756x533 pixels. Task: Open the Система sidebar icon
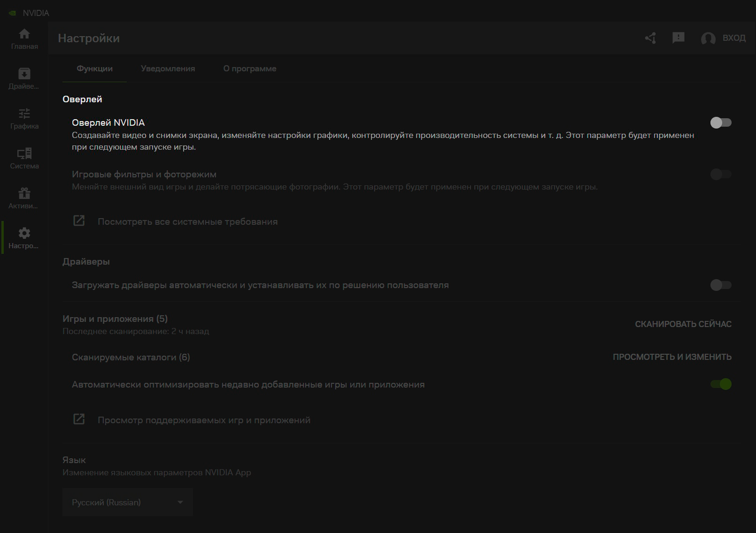pyautogui.click(x=24, y=153)
